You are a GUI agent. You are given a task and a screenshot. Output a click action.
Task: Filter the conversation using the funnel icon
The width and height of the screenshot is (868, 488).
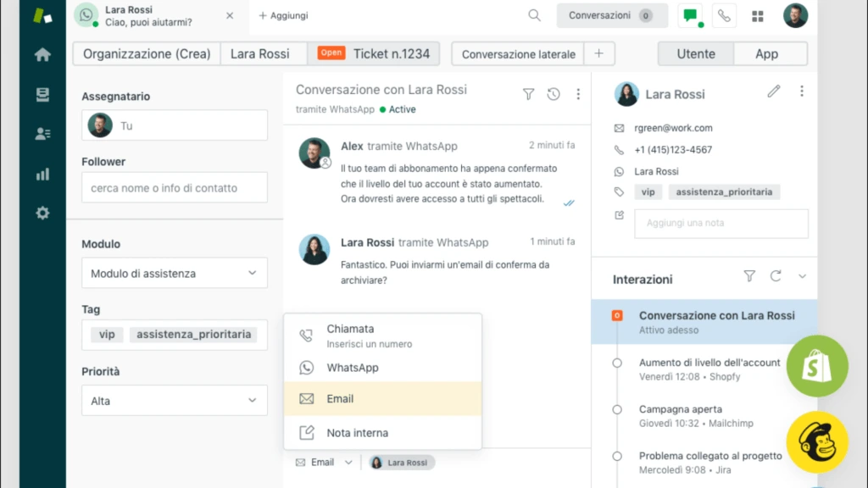click(528, 95)
